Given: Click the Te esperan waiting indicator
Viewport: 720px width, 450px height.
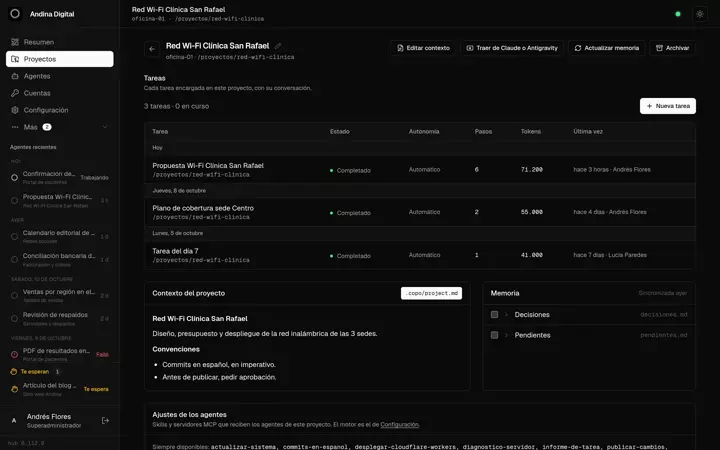Looking at the screenshot, I should (35, 371).
